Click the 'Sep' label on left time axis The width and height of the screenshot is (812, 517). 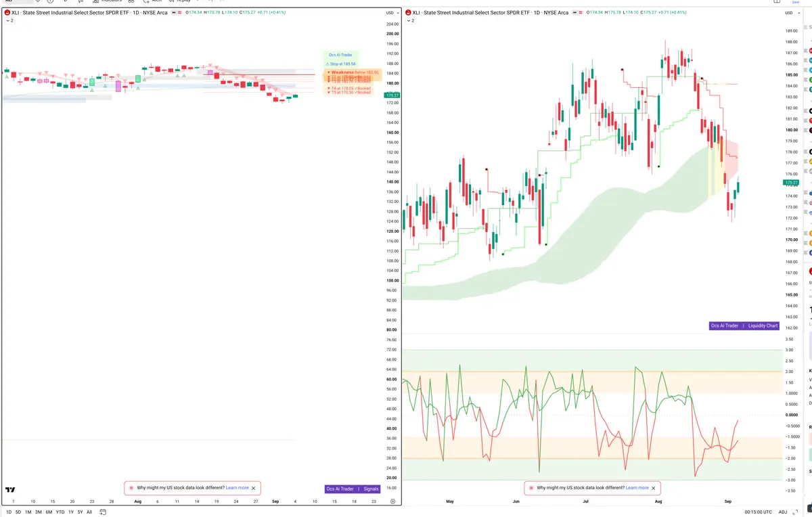pos(275,501)
